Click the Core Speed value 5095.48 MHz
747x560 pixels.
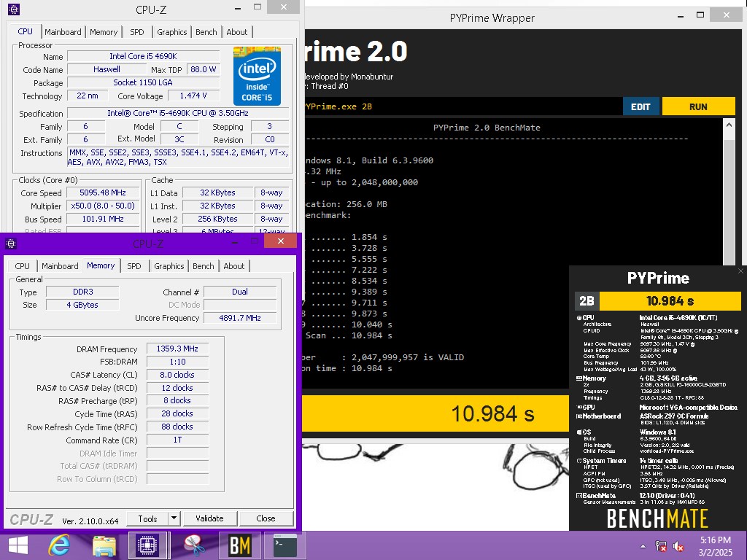click(103, 192)
